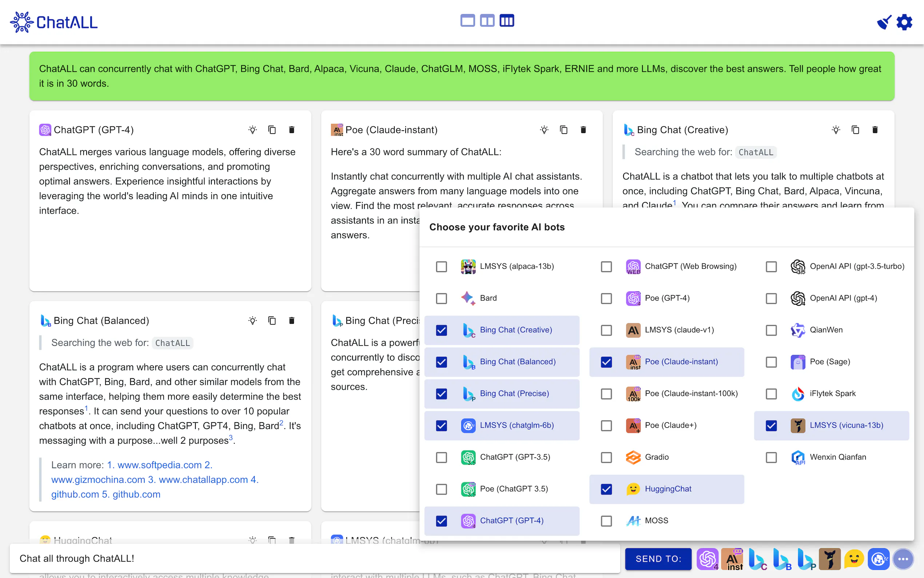
Task: Click the clear messages broom icon
Action: 884,22
